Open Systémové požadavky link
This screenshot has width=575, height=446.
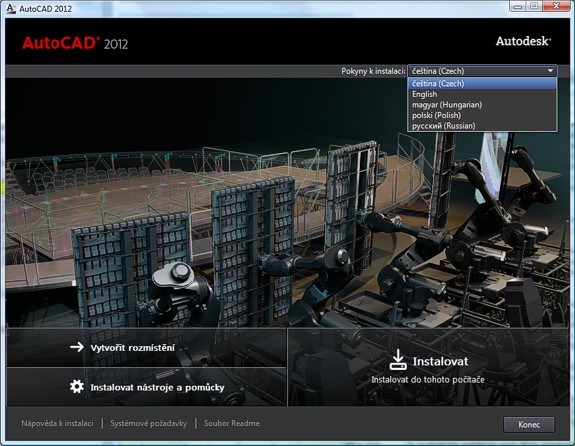coord(149,423)
